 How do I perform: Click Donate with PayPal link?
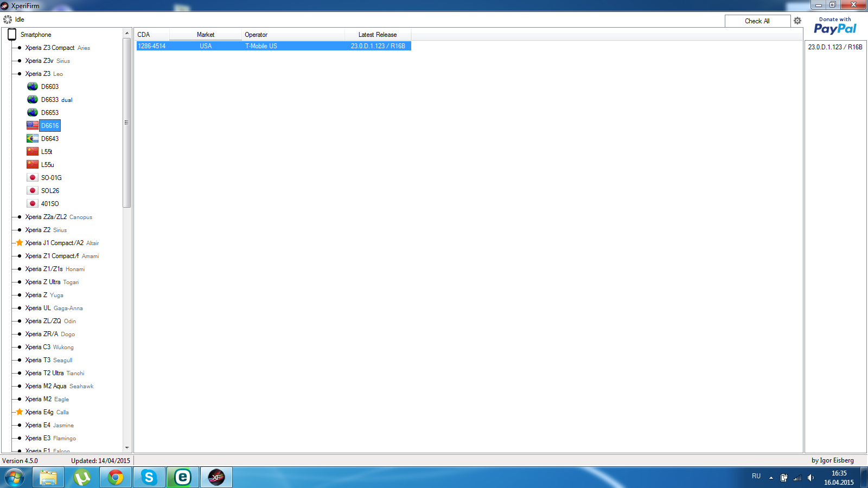coord(835,26)
